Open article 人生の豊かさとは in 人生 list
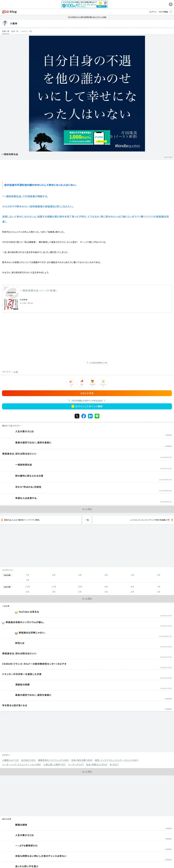This screenshot has width=174, height=868. (x=24, y=431)
